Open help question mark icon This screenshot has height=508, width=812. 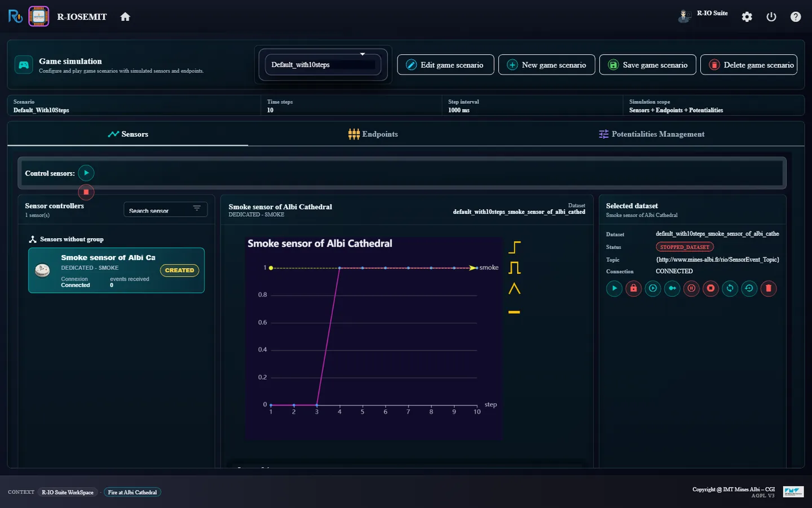coord(796,17)
